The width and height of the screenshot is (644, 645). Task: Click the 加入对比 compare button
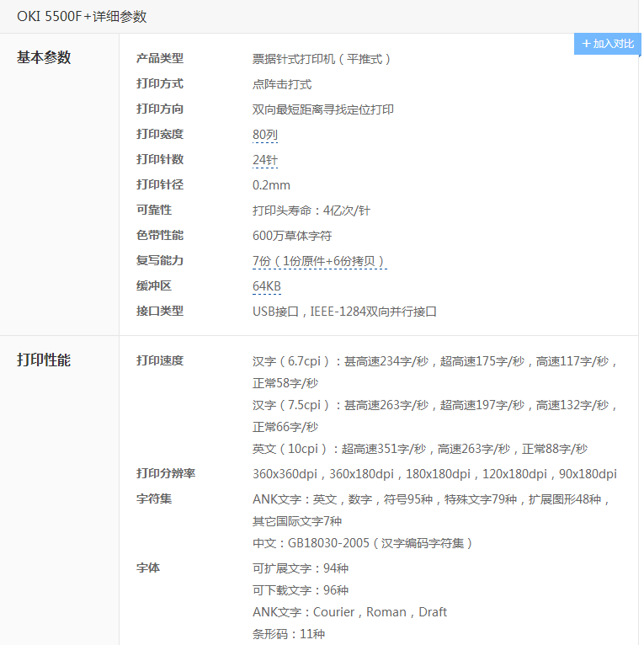click(608, 44)
